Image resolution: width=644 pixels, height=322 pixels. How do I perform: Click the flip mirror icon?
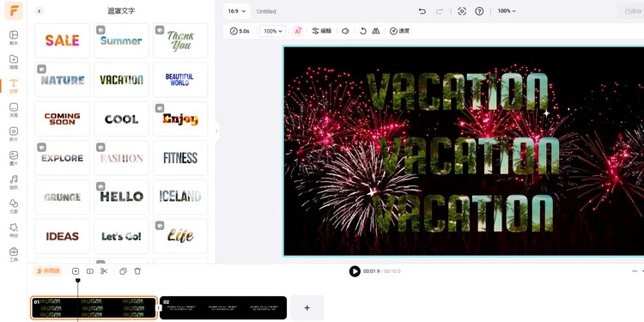[x=376, y=31]
